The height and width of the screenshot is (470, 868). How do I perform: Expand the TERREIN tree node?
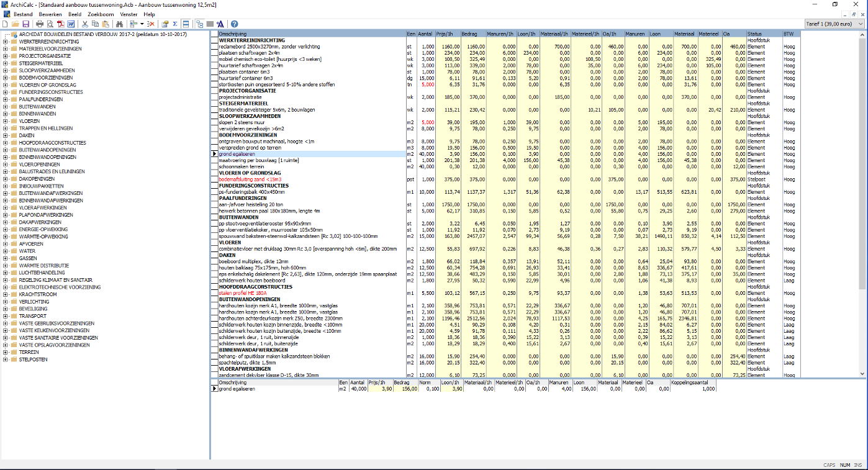[x=5, y=352]
